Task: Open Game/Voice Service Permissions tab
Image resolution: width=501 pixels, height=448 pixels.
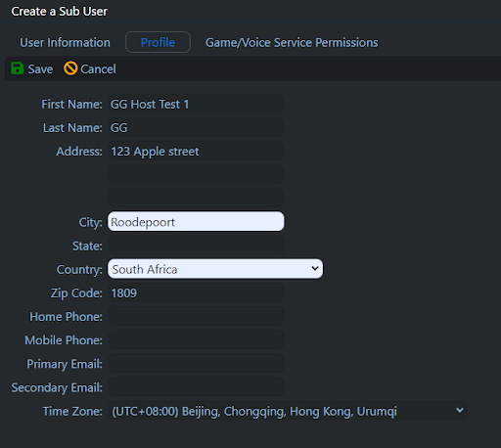Action: [292, 42]
